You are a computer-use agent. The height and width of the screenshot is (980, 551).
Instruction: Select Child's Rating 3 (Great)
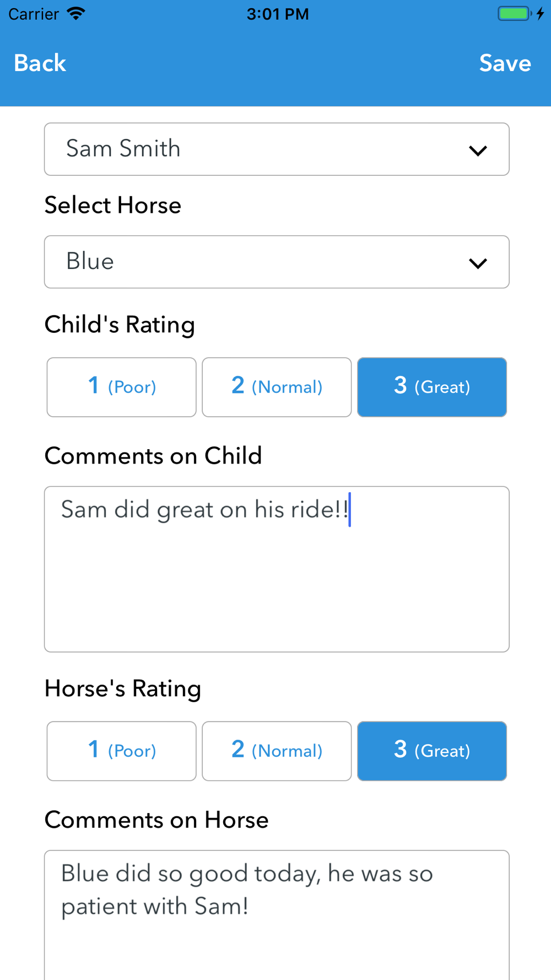432,387
